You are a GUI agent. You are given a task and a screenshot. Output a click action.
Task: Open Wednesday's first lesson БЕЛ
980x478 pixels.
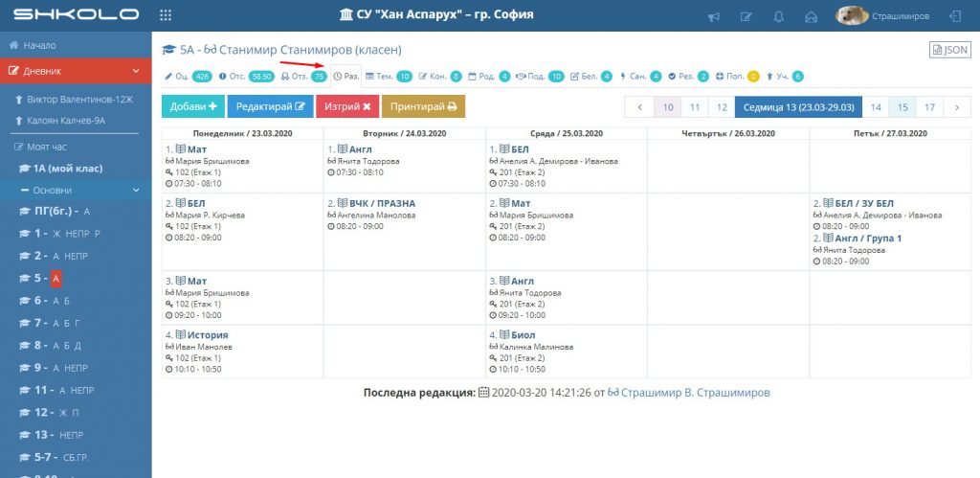(520, 149)
